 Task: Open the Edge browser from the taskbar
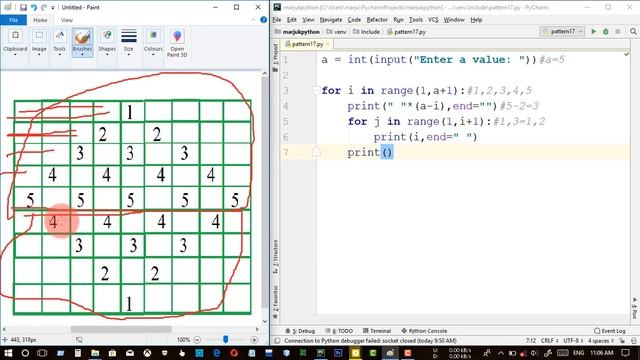click(x=217, y=353)
